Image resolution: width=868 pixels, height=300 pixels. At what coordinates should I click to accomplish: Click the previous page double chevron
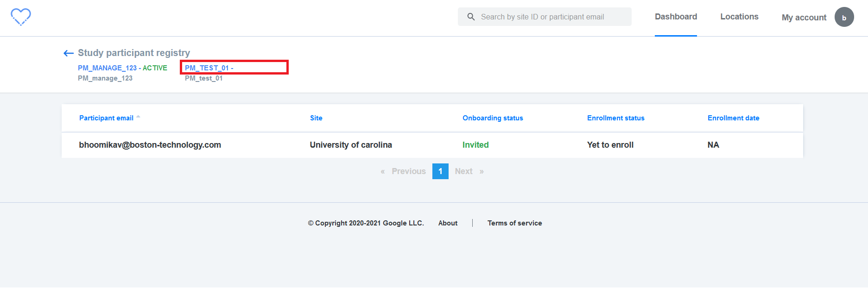[x=383, y=171]
